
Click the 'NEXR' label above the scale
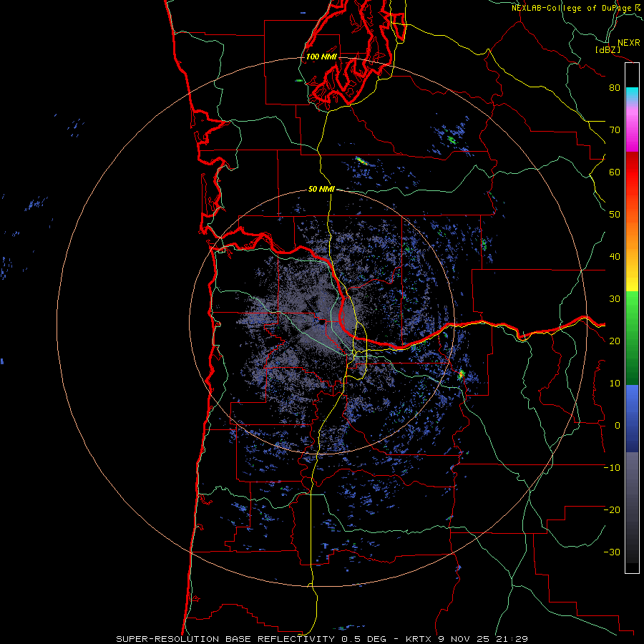(629, 43)
